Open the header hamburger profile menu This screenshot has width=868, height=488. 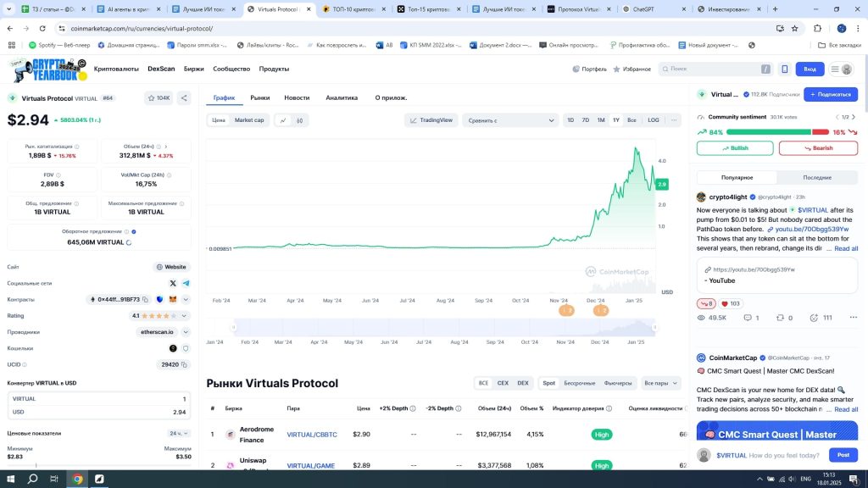(x=841, y=69)
